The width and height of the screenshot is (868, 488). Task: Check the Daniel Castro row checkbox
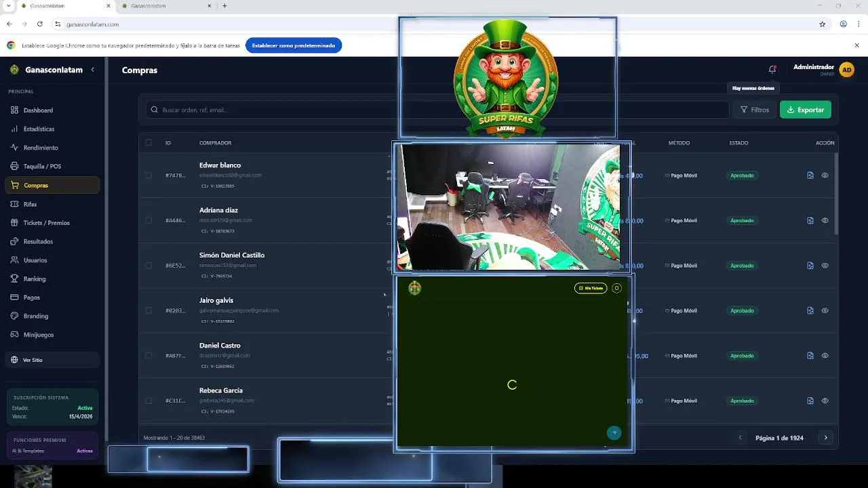pyautogui.click(x=149, y=356)
